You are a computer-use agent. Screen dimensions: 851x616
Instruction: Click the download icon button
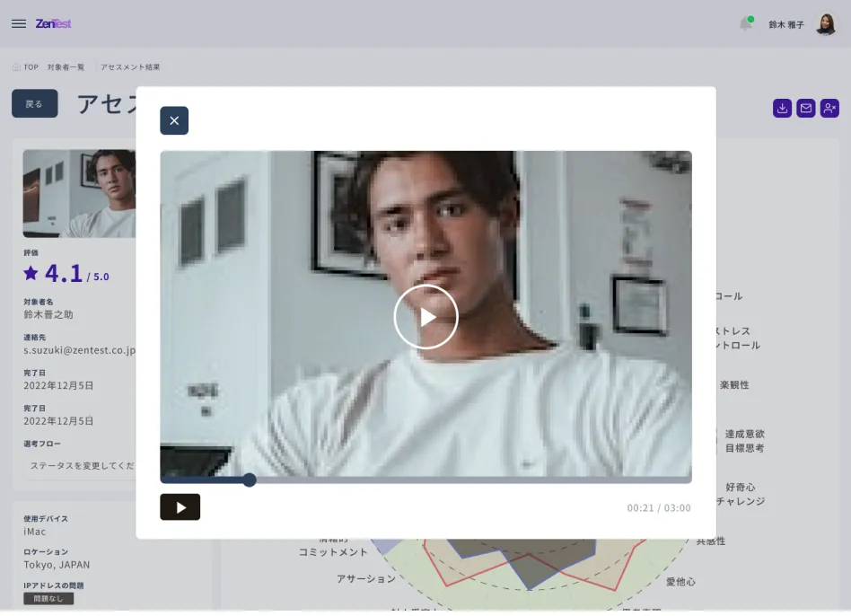pyautogui.click(x=782, y=109)
